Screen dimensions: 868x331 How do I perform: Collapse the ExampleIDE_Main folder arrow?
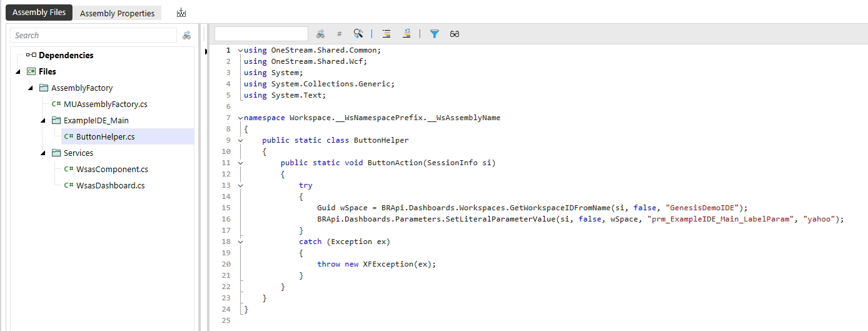click(42, 121)
